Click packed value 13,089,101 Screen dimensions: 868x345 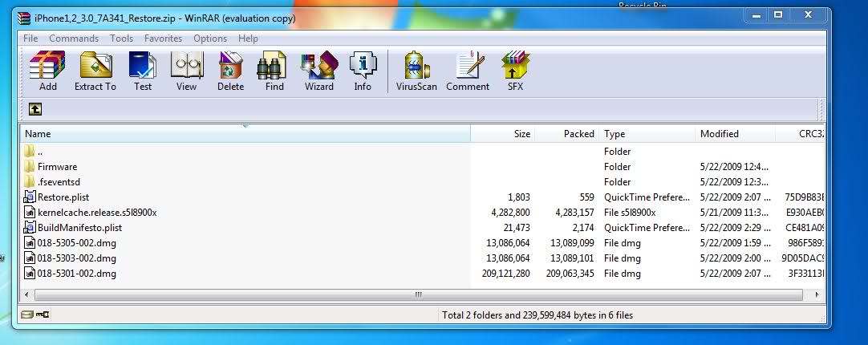tap(573, 258)
